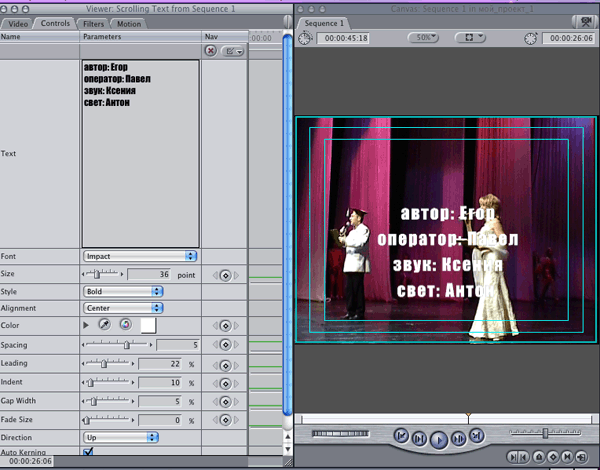600x470 pixels.
Task: Add a keyframe for Fade Size parameter
Action: [225, 420]
